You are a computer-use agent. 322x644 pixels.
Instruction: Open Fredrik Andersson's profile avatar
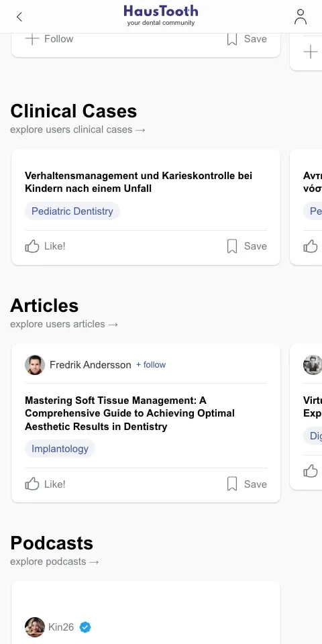coord(35,365)
